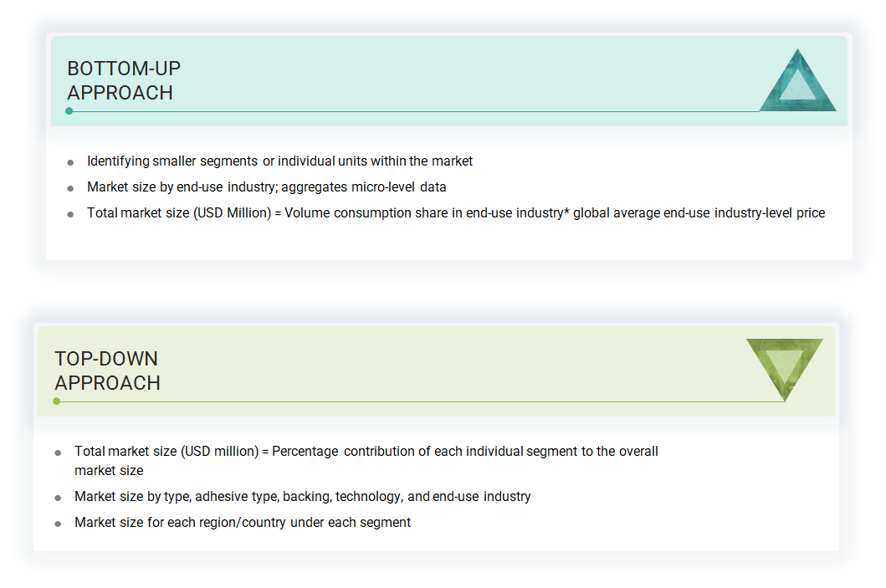Screen dimensions: 886x588
Task: Click bullet beside 'Identifying smaller segments'
Action: (x=70, y=162)
